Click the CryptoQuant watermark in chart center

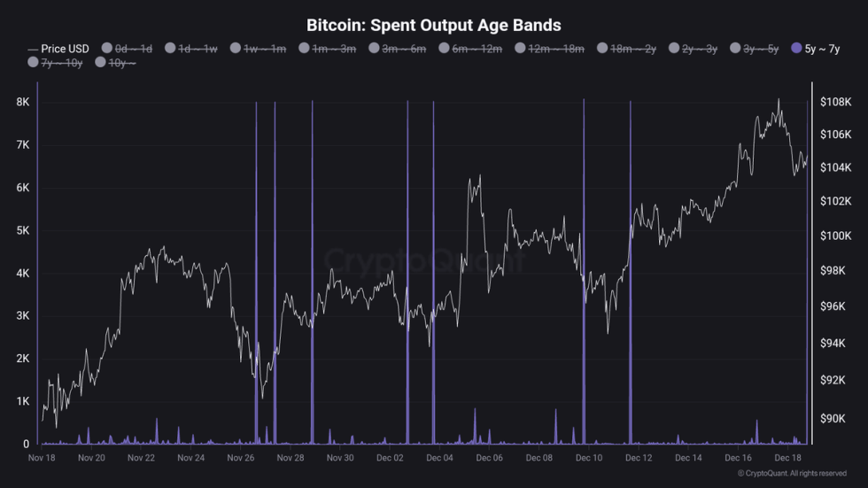[425, 260]
